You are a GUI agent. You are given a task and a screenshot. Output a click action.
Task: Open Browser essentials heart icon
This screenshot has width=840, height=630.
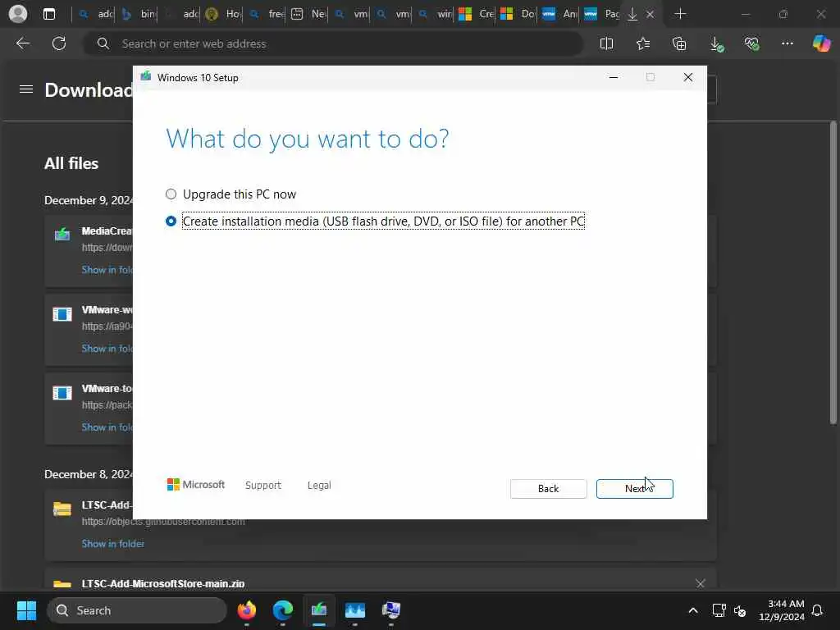coord(751,43)
